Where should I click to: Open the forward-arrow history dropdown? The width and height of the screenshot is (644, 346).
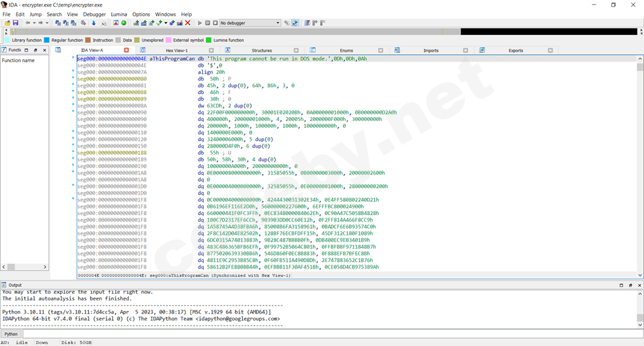click(x=47, y=23)
